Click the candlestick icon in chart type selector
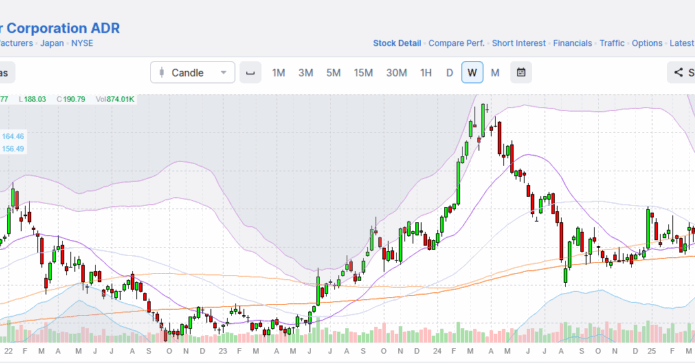Viewport: 695px width, 364px height. [x=162, y=72]
